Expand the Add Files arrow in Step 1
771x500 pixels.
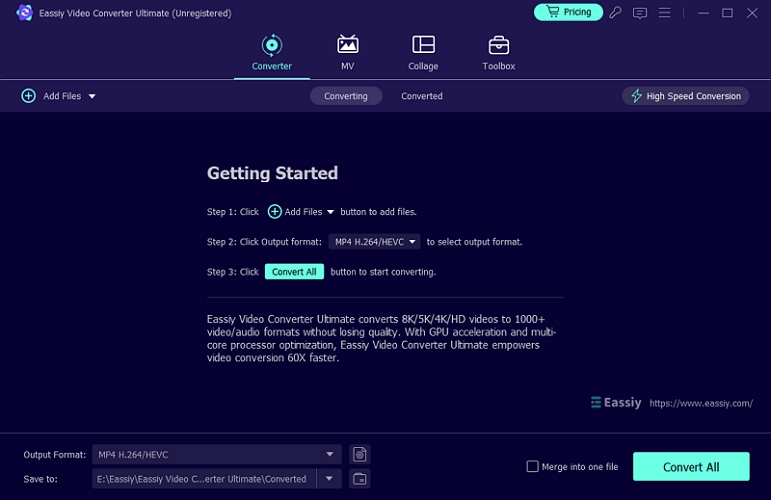(330, 212)
